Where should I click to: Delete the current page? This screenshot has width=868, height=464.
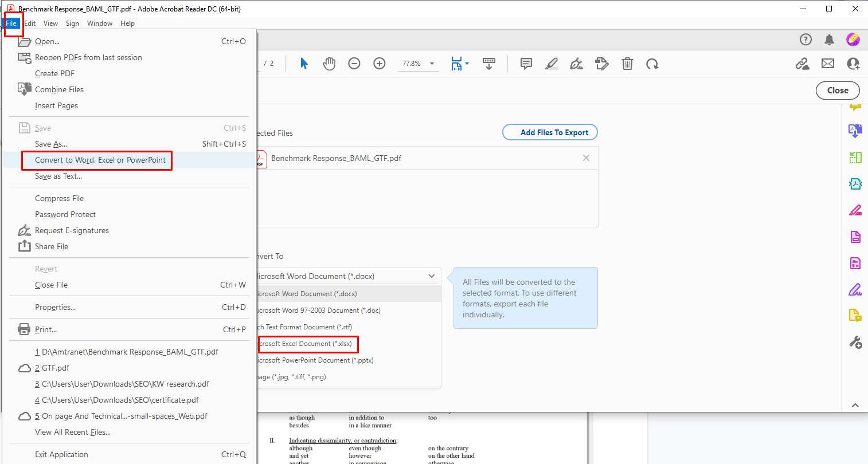(627, 64)
